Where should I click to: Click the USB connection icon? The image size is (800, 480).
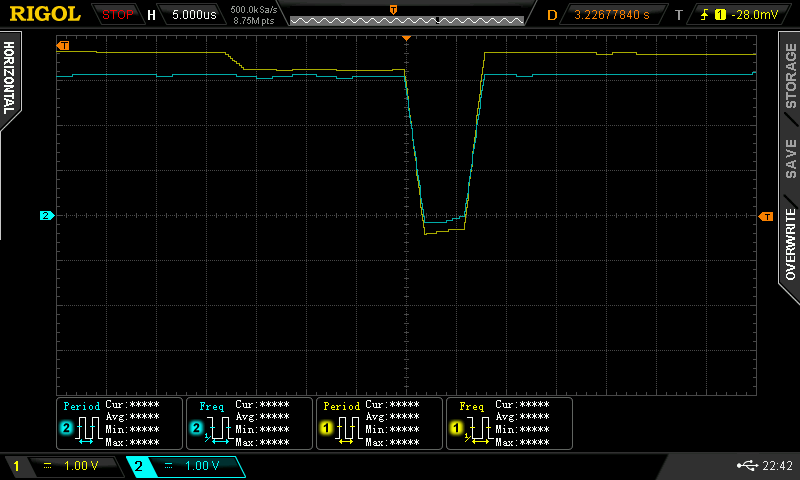click(x=747, y=465)
